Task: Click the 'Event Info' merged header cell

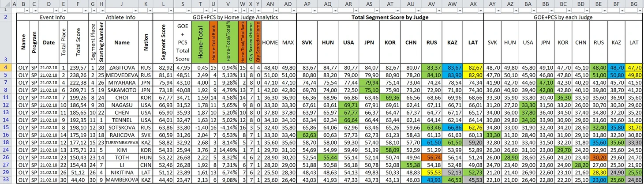Action: [x=52, y=17]
